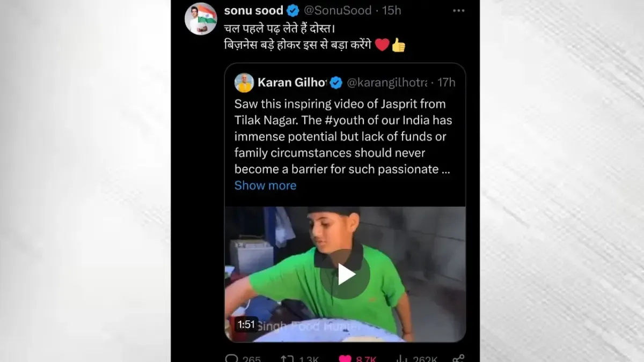Click the share icon below the tweet
The height and width of the screenshot is (362, 644).
pyautogui.click(x=458, y=358)
